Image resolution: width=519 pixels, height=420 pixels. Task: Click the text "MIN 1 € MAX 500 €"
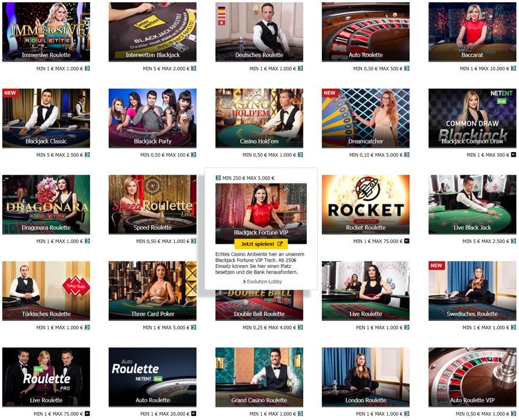point(488,154)
